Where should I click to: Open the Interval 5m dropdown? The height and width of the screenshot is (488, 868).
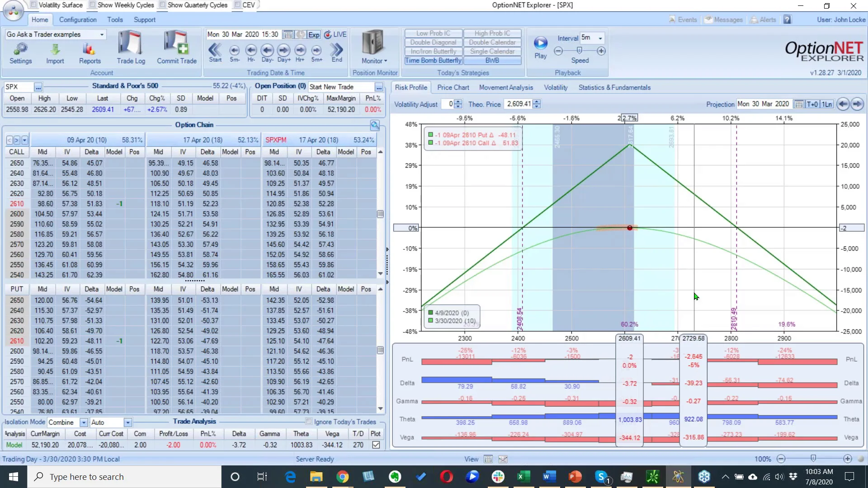coord(600,38)
